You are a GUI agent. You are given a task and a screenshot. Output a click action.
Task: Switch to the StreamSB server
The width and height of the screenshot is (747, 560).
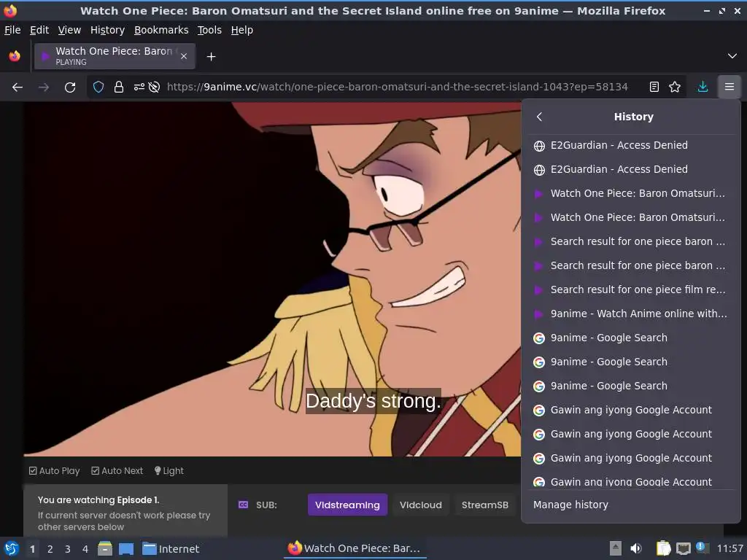pos(484,505)
